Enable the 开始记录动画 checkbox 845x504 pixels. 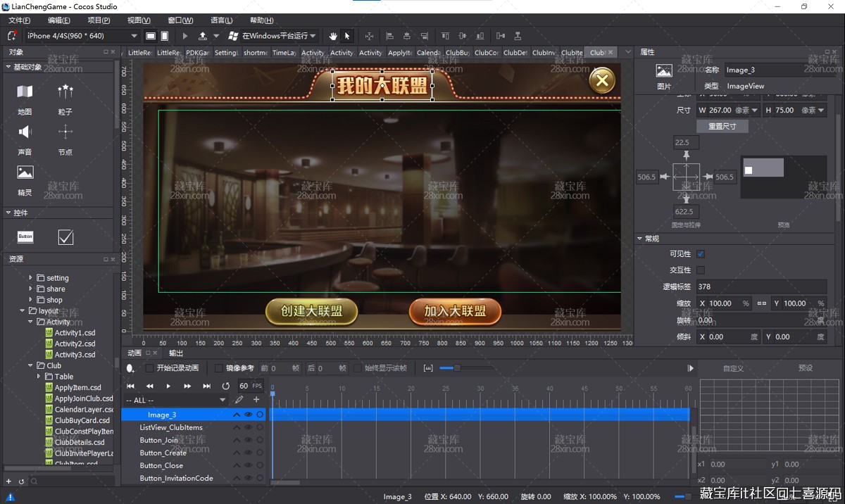pyautogui.click(x=149, y=368)
